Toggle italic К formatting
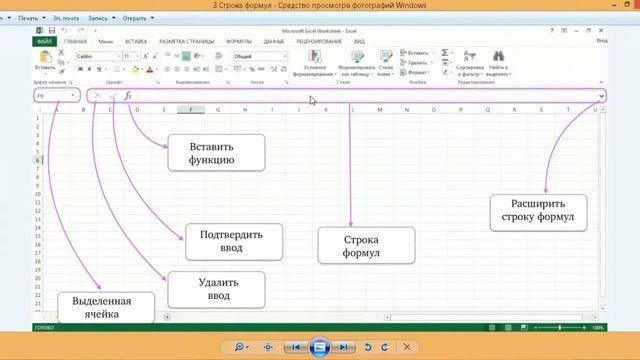 point(89,69)
